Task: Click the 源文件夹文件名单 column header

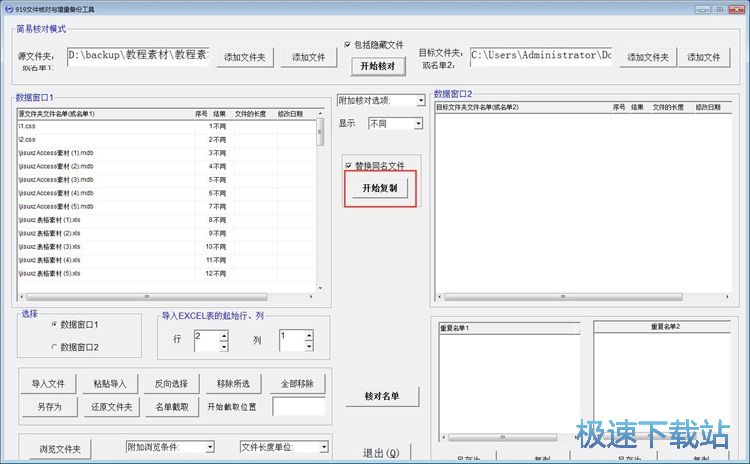Action: pyautogui.click(x=105, y=114)
